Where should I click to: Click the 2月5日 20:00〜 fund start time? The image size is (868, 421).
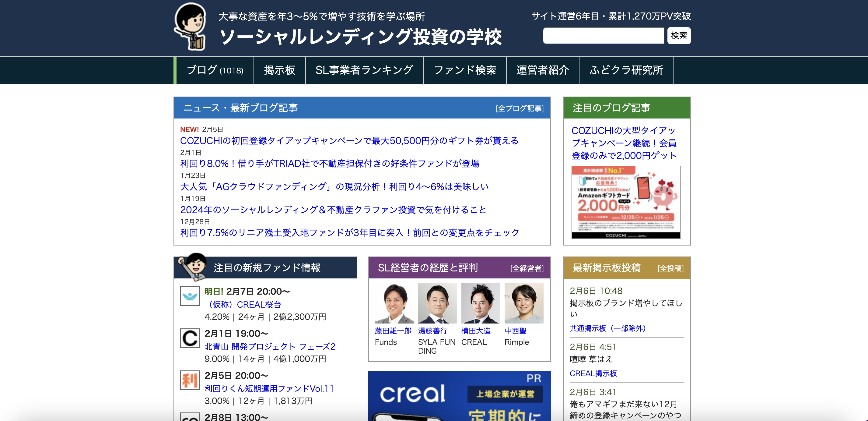point(236,376)
